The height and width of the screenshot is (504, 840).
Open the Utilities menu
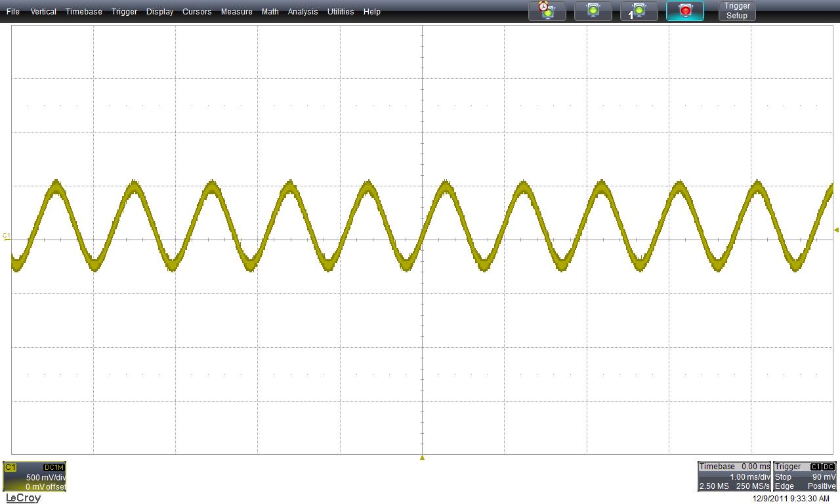(x=340, y=12)
